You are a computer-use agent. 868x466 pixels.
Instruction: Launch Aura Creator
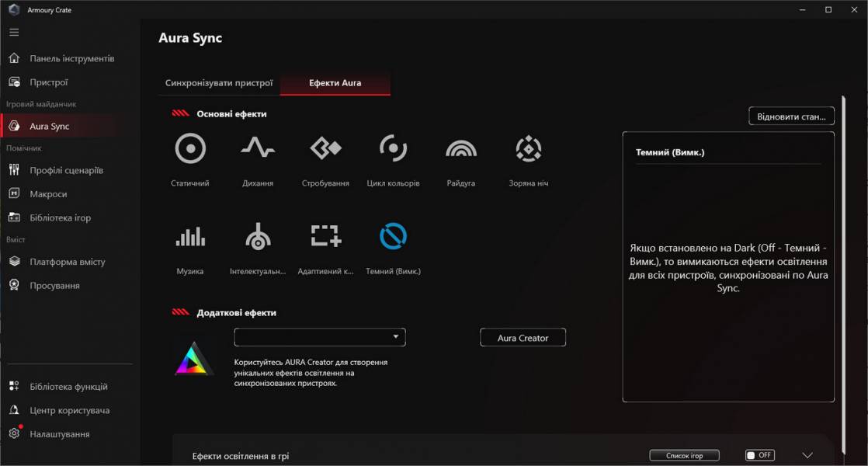[x=523, y=337]
